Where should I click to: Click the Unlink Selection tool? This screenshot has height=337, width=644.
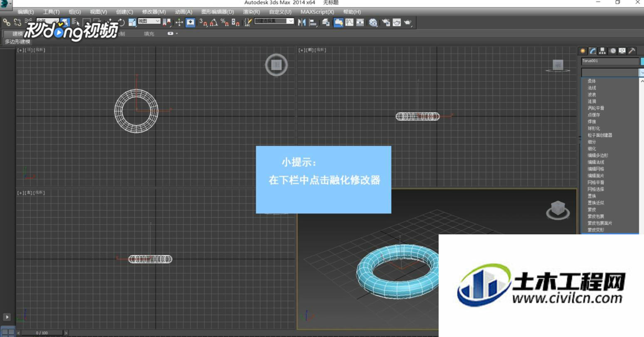[17, 22]
